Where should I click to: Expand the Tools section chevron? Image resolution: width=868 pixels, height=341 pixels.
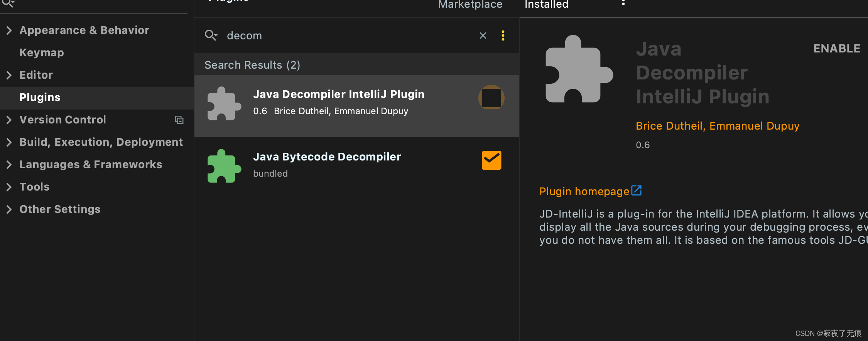[9, 187]
